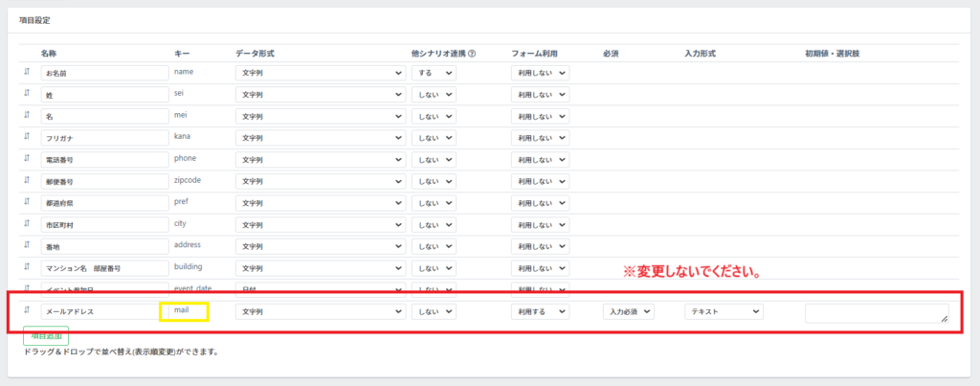Viewport: 980px width, 386px height.
Task: Click the reorder handle for 電話番号 row
Action: click(27, 159)
